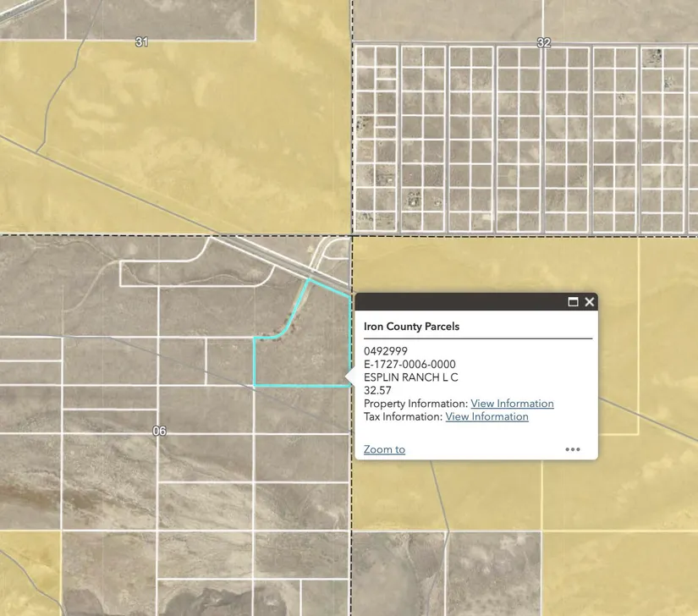
Task: Maximize the Iron County Parcels popup
Action: (x=573, y=302)
